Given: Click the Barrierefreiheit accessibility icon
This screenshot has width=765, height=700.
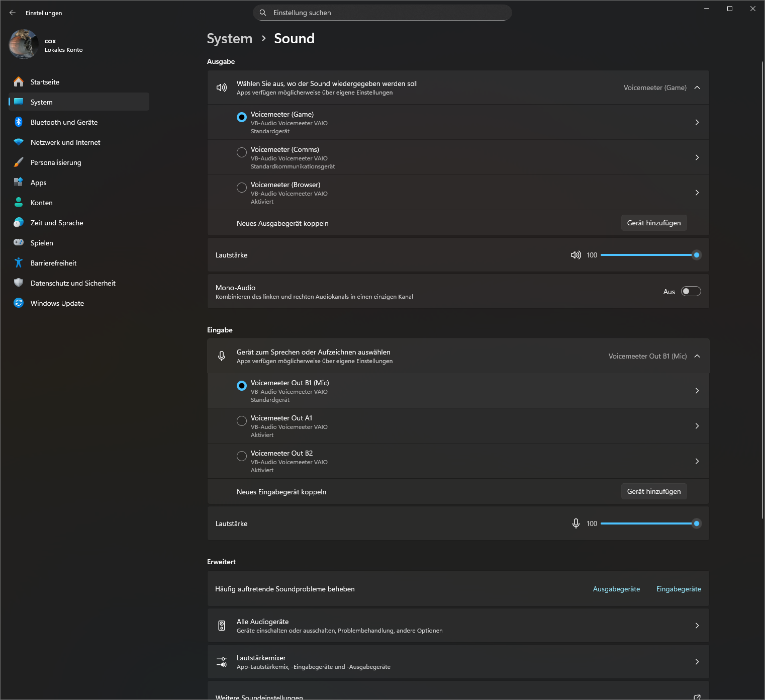Looking at the screenshot, I should tap(19, 263).
